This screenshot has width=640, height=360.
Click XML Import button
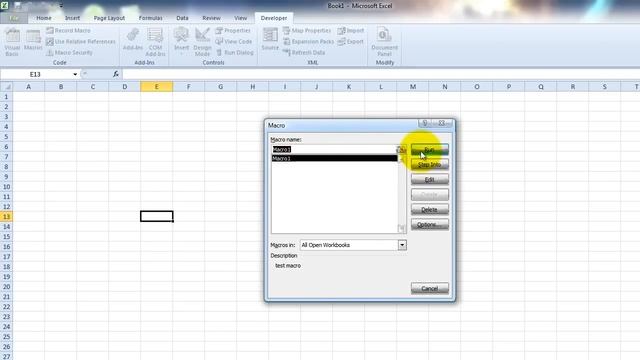coord(351,31)
